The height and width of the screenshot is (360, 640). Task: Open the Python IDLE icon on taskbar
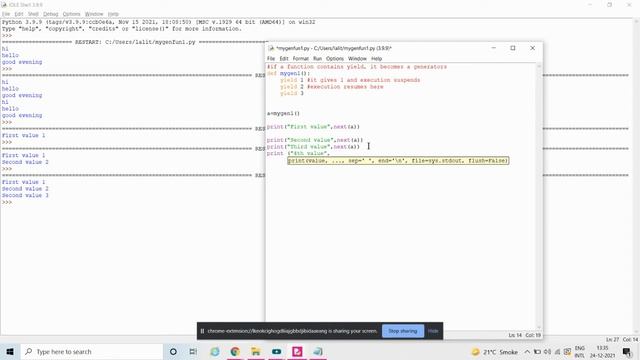pos(318,351)
